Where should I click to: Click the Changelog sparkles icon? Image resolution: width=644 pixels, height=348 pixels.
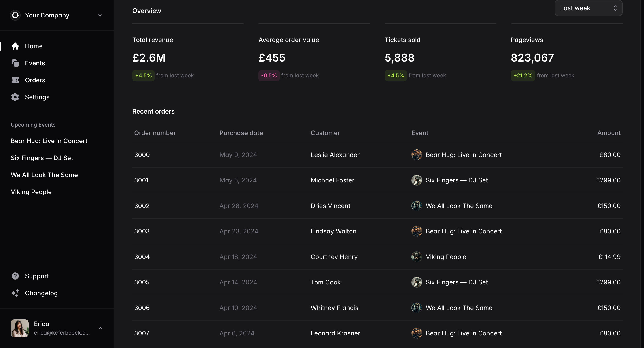15,293
